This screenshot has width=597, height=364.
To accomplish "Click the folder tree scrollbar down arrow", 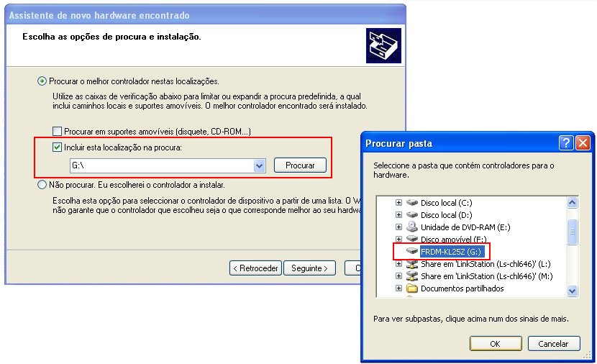I will point(573,291).
